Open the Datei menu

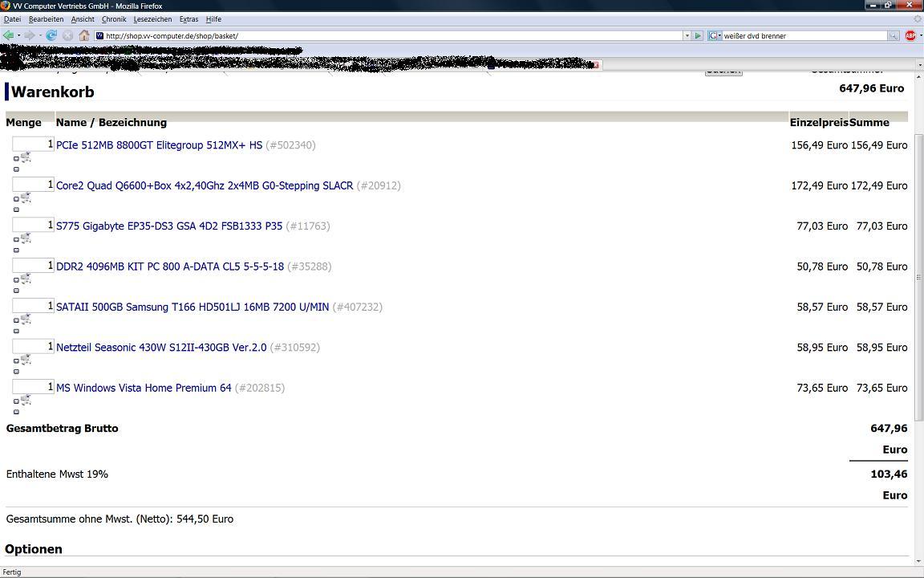(12, 19)
